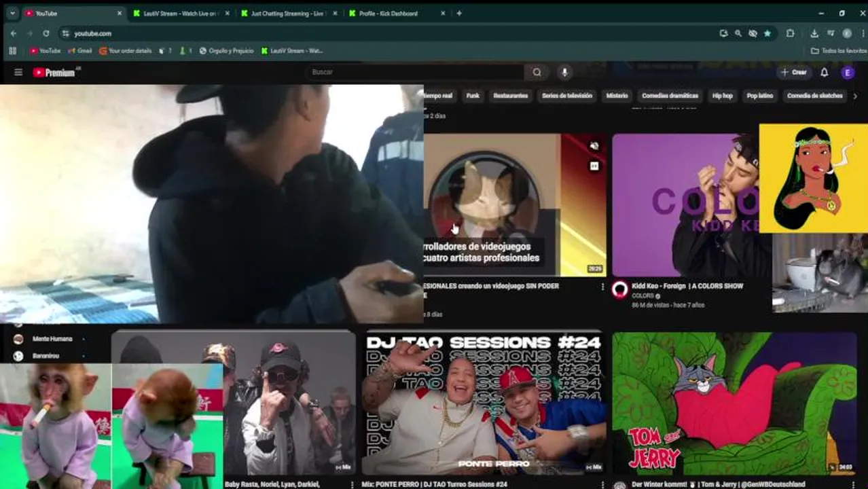Go back with the browser back arrow
868x489 pixels.
tap(14, 33)
